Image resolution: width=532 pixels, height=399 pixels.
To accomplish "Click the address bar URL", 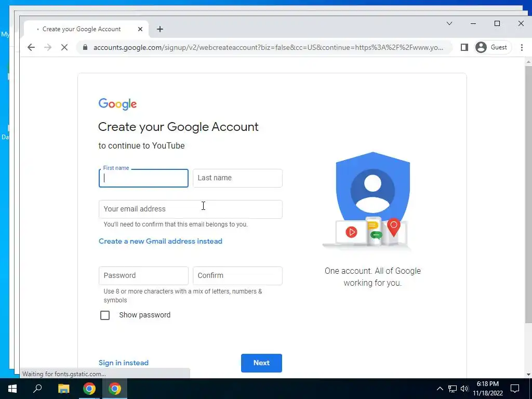I will point(268,47).
